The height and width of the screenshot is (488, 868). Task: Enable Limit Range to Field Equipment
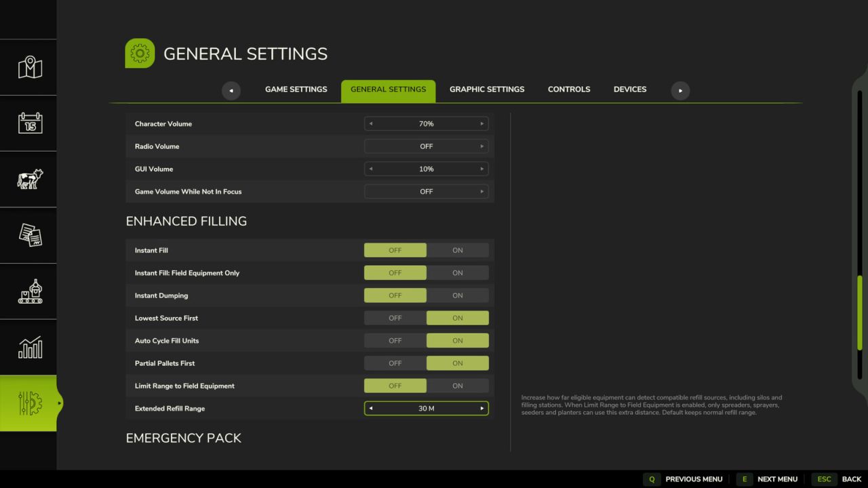point(458,386)
